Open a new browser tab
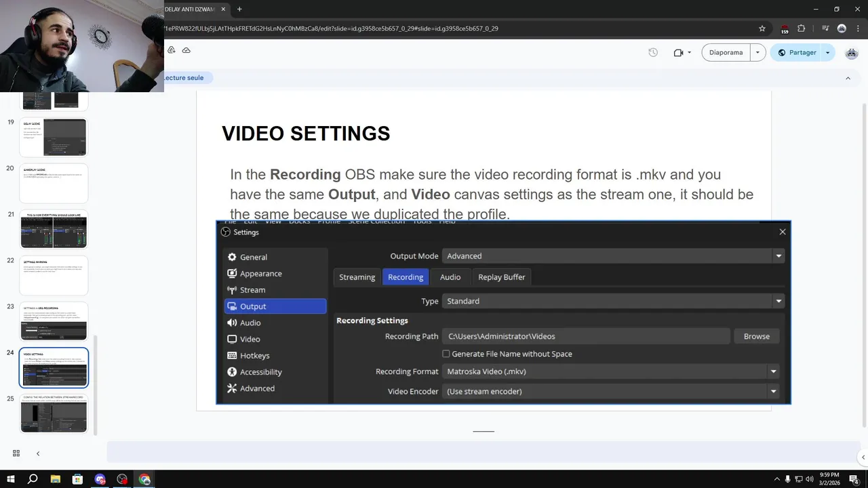 [x=239, y=9]
